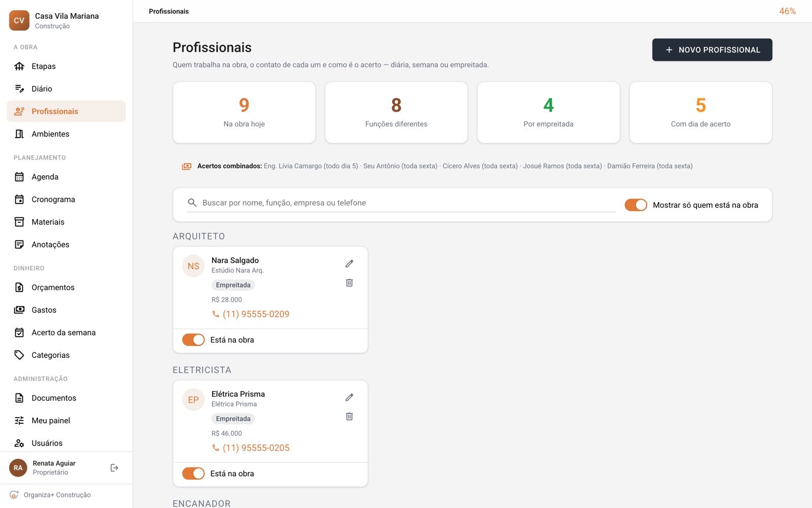Viewport: 812px width, 508px height.
Task: Click the phone icon for (11) 95555-0205
Action: [216, 448]
